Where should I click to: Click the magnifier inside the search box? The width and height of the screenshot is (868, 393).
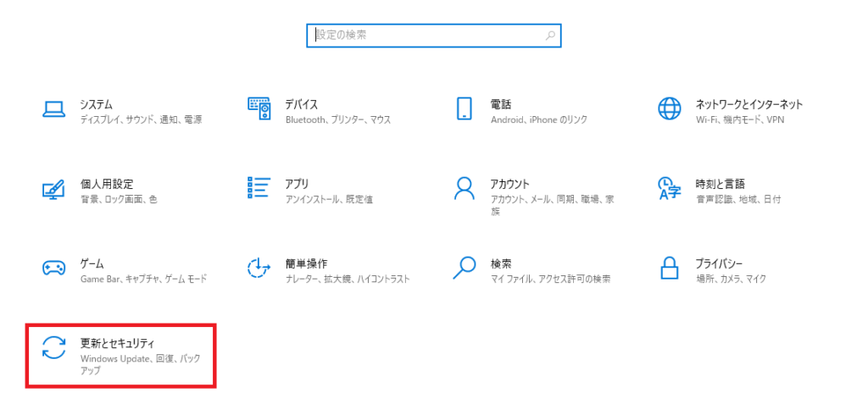[550, 36]
